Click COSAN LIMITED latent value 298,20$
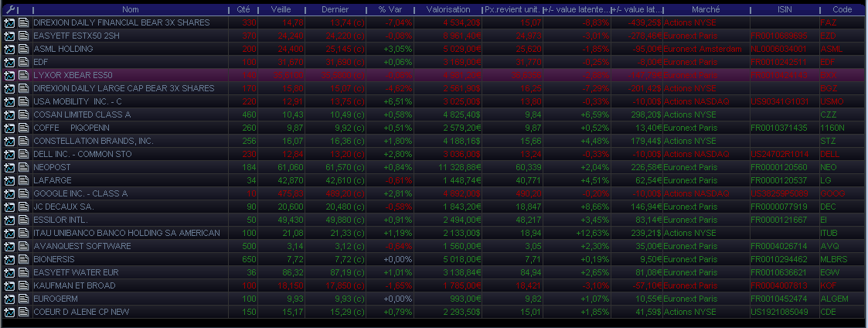Image resolution: width=868 pixels, height=328 pixels. 645,114
